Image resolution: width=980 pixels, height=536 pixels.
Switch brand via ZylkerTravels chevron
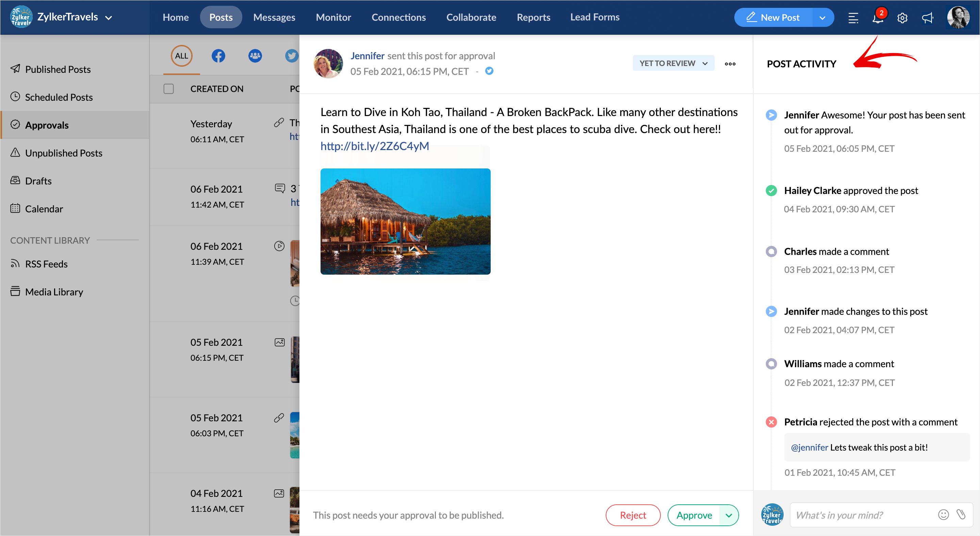109,18
